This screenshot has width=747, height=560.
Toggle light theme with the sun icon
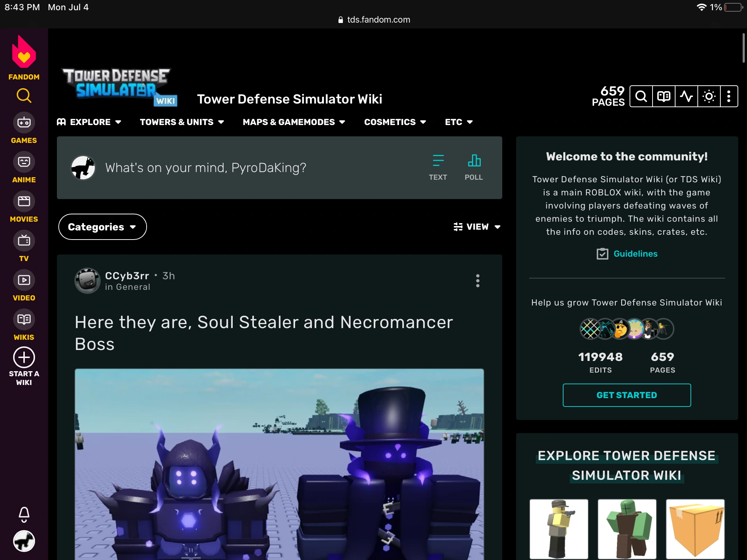[x=709, y=96]
